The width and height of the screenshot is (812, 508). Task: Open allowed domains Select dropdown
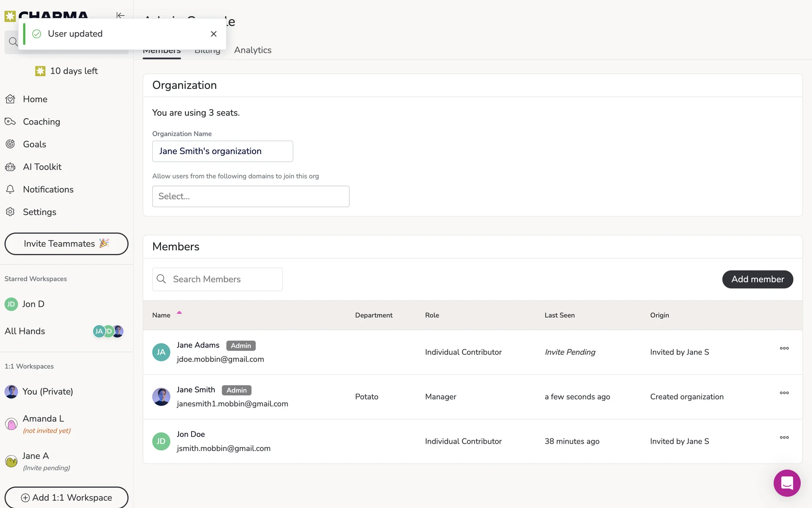250,196
